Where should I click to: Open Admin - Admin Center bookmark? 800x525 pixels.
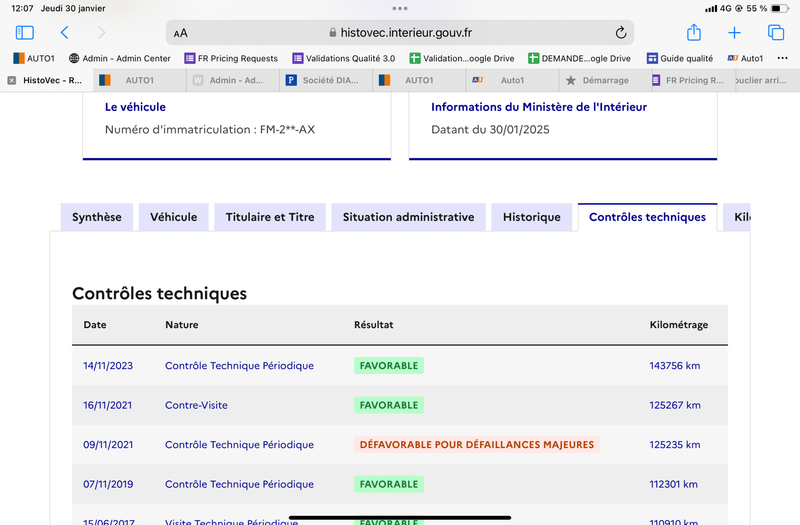[119, 58]
